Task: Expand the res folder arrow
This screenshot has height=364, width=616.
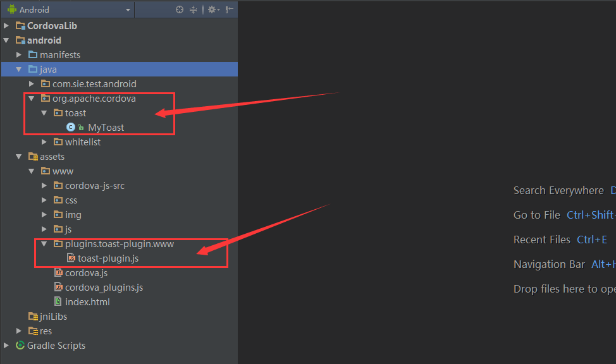Action: (x=19, y=331)
